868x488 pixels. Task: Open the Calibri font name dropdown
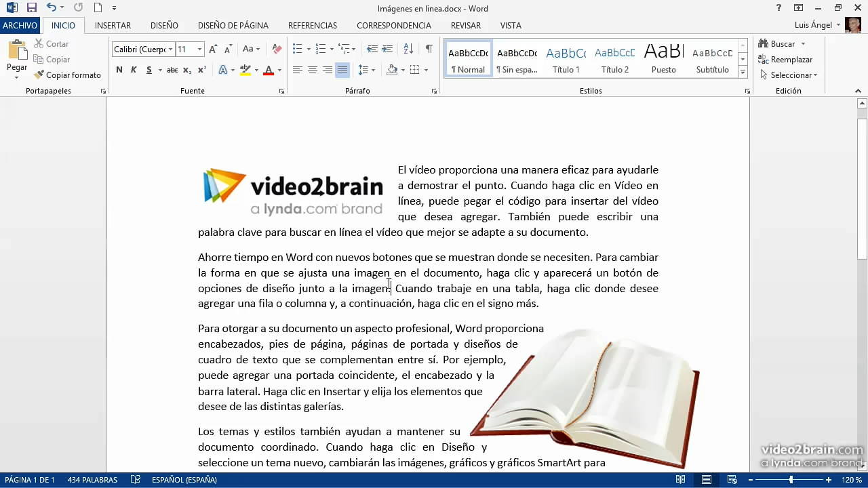coord(170,49)
